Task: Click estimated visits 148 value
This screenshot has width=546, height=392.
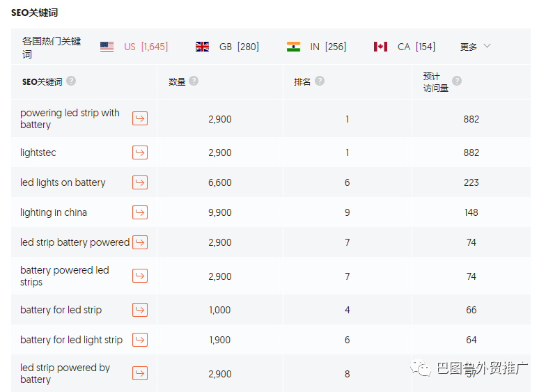Action: (x=471, y=212)
